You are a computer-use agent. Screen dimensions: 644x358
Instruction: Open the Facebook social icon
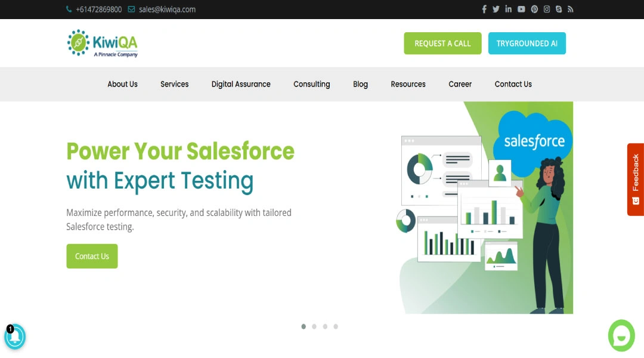point(484,9)
